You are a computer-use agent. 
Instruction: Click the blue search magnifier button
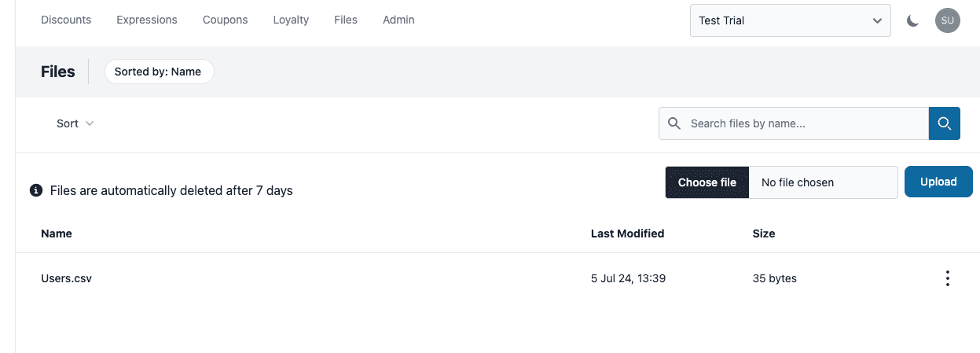(x=945, y=123)
